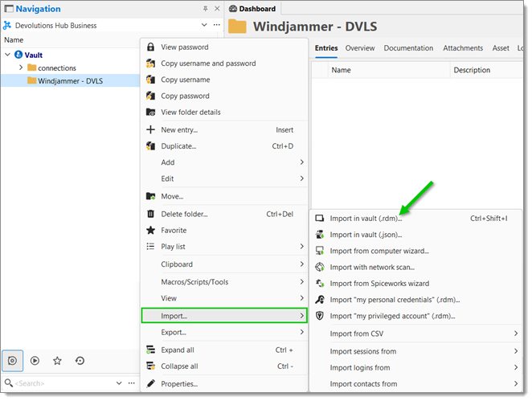Open the View submenu entry

224,298
